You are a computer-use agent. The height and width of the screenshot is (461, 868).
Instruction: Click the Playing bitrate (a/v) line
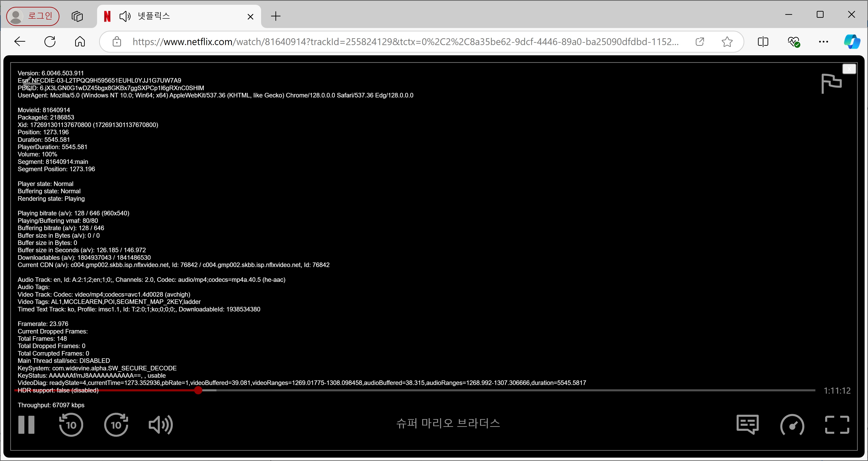point(73,213)
